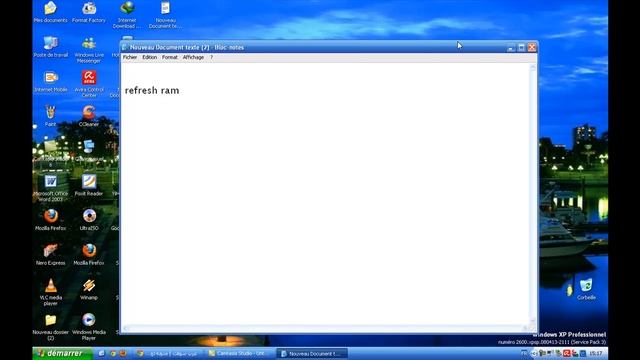This screenshot has height=360, width=640.
Task: Open the Mes documents desktop icon
Action: 50,11
